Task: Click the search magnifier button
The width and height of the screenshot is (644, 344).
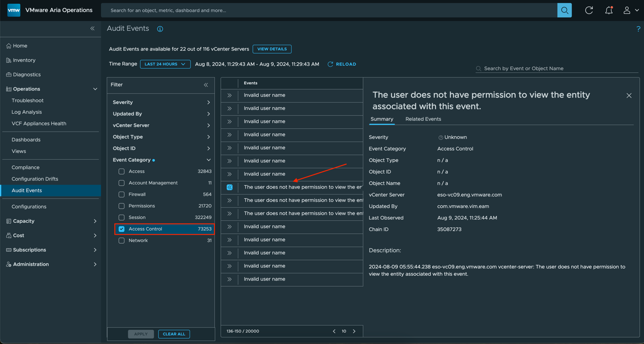Action: (x=564, y=10)
